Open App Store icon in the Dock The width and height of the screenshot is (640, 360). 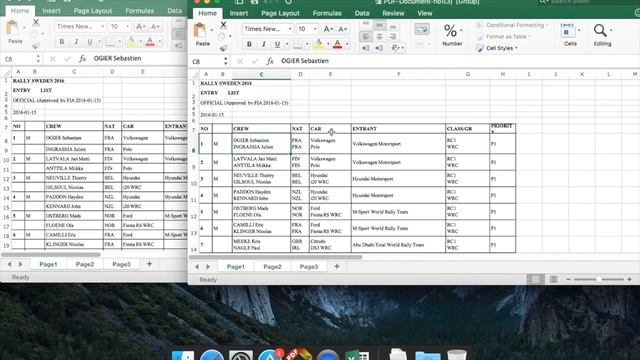point(269,354)
